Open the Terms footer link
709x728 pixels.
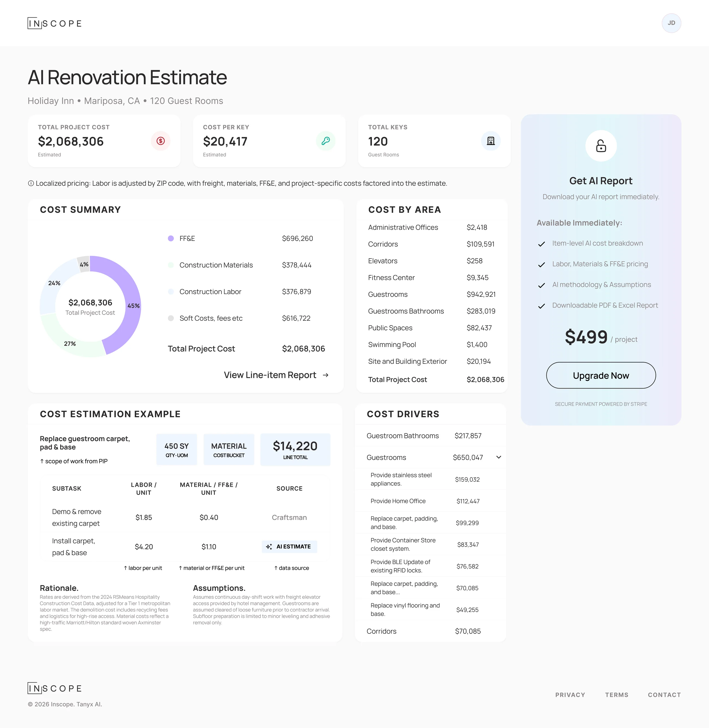click(617, 695)
